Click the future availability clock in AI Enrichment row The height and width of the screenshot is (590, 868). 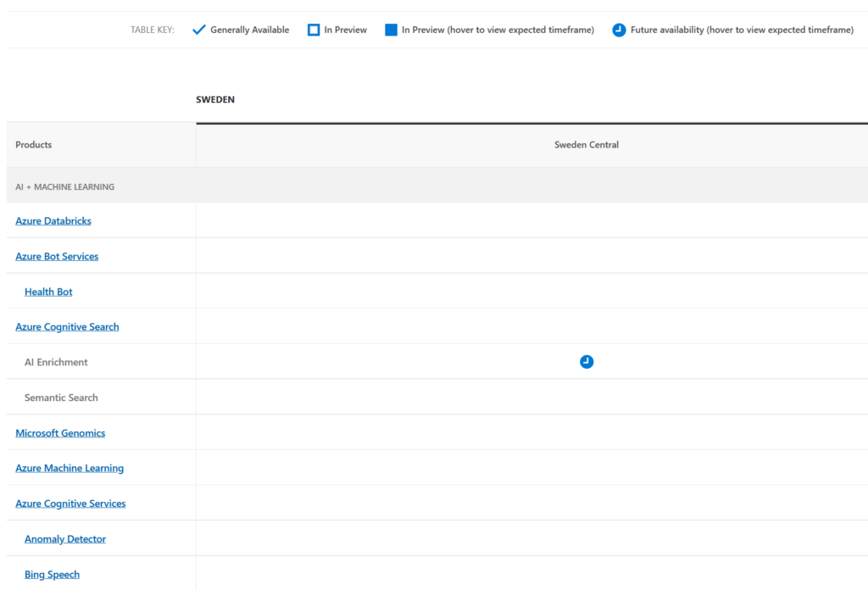point(587,362)
